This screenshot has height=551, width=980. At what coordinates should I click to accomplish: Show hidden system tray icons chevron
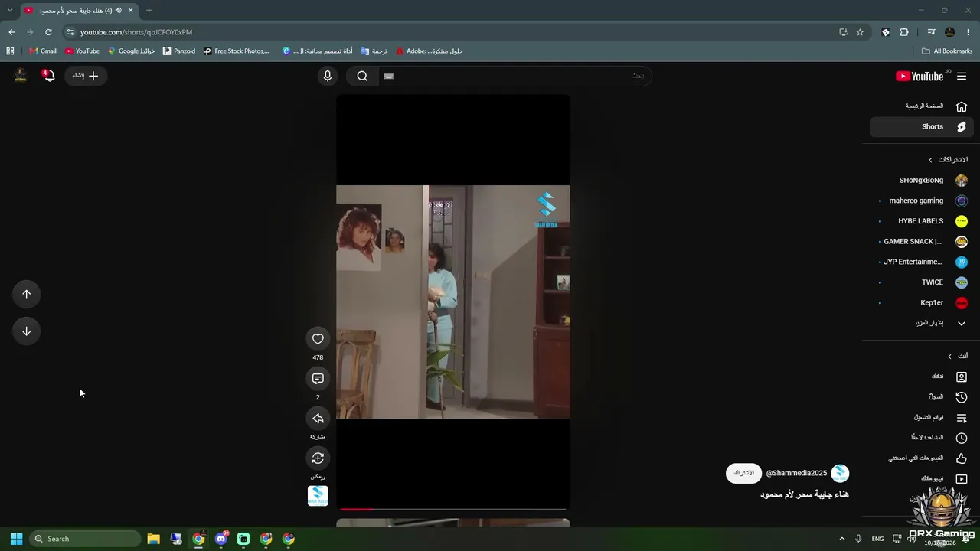click(x=842, y=539)
